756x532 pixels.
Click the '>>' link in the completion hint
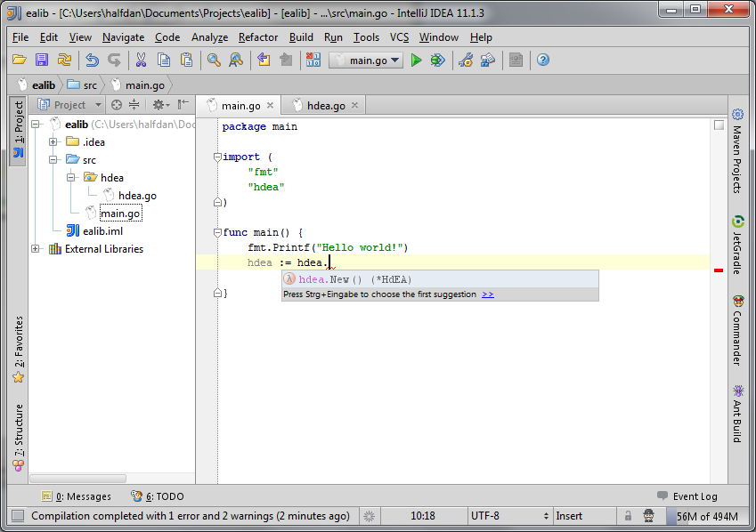point(488,294)
